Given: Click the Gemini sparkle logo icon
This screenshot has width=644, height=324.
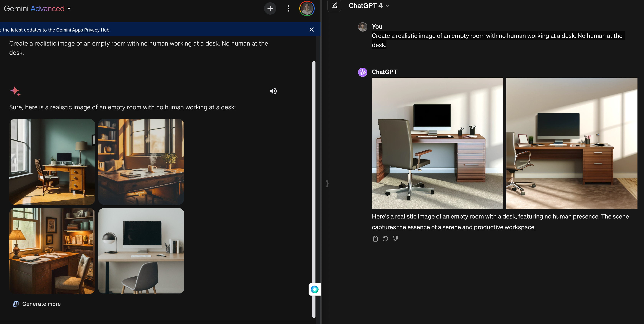Looking at the screenshot, I should click(x=15, y=91).
